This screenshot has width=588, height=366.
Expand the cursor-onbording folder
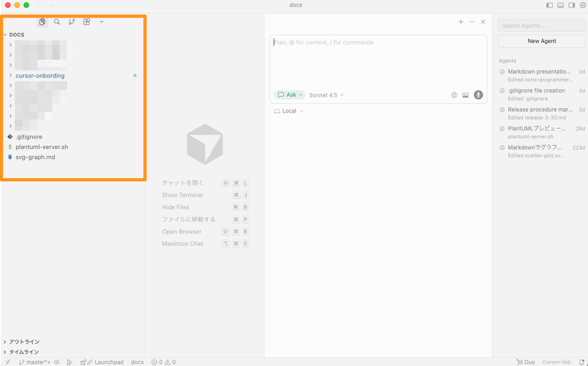click(40, 75)
